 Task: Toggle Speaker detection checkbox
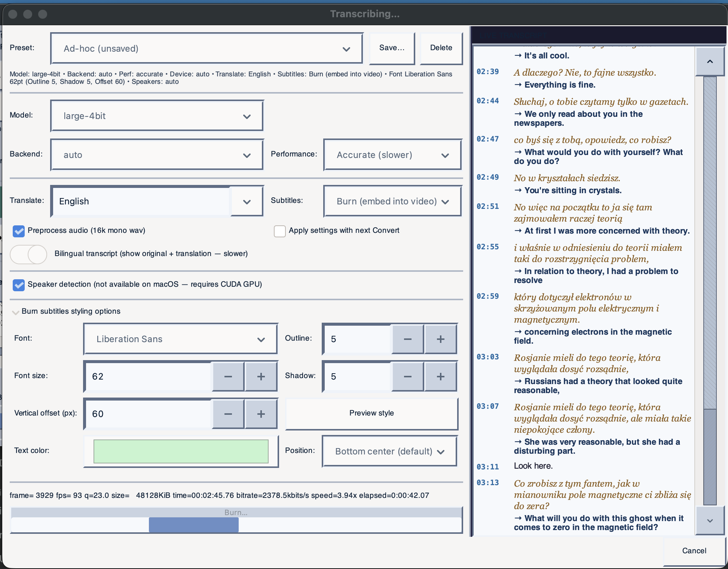point(19,285)
